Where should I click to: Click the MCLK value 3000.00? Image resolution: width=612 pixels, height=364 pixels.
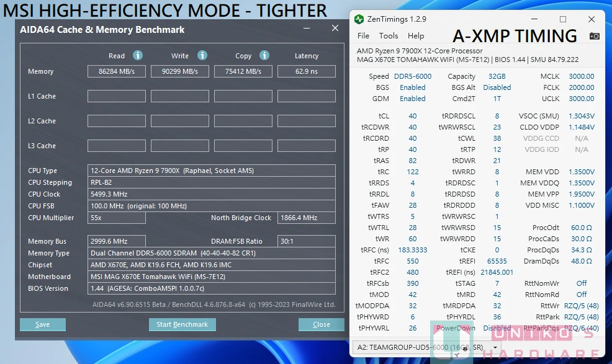pos(581,76)
